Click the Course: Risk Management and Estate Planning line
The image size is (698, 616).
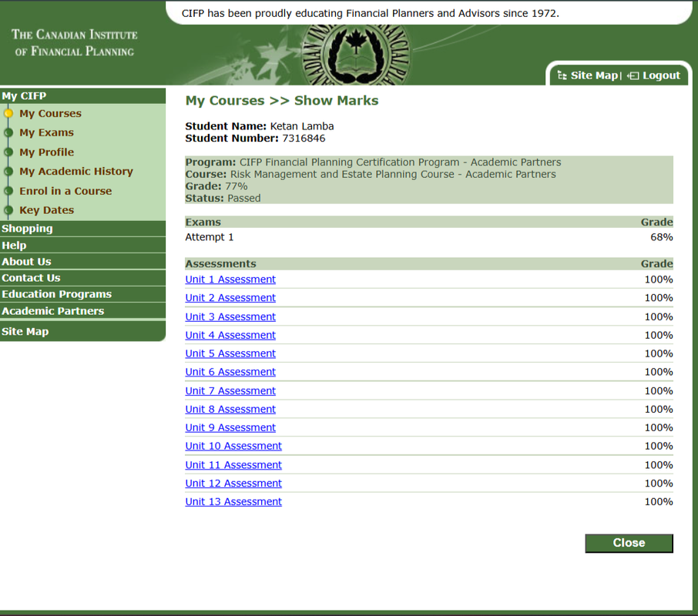pos(371,174)
